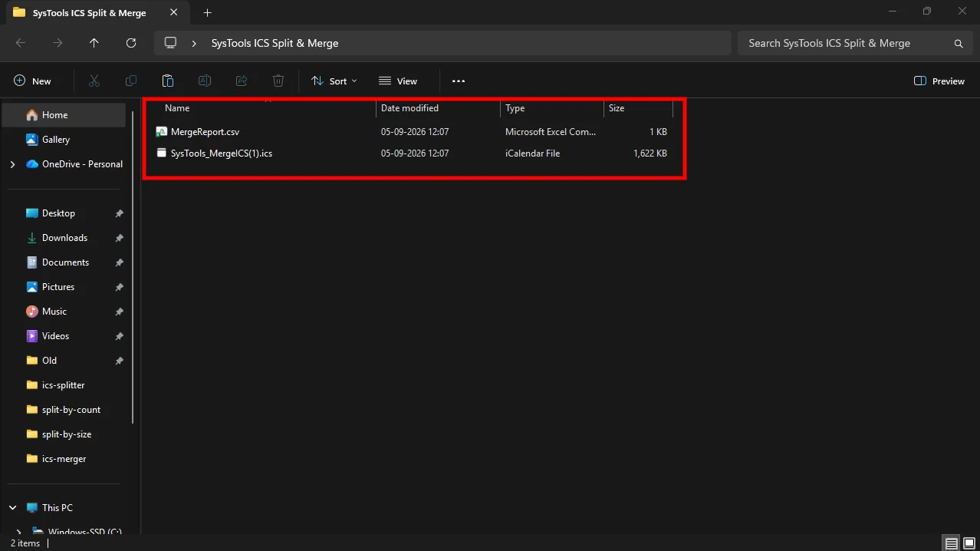Open the Sort dropdown menu
980x551 pixels.
[334, 81]
